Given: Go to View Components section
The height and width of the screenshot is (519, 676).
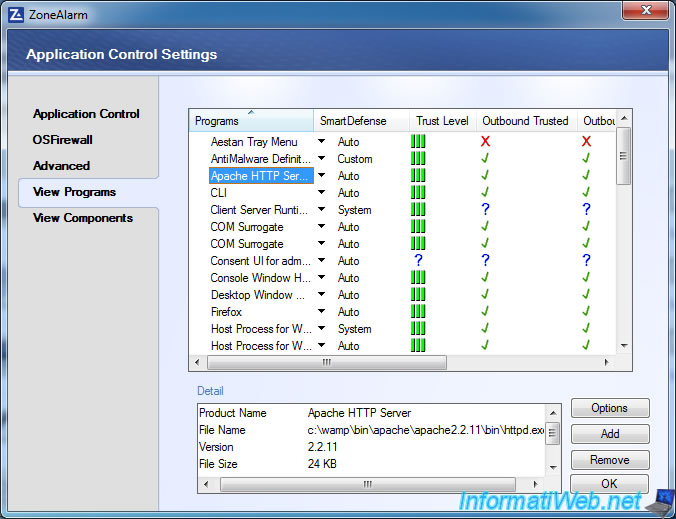Looking at the screenshot, I should tap(82, 218).
